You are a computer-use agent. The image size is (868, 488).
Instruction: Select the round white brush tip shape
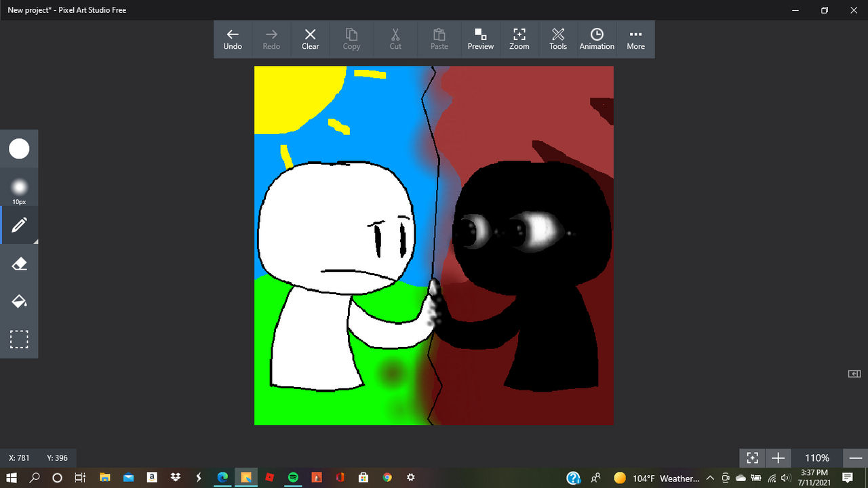click(20, 148)
